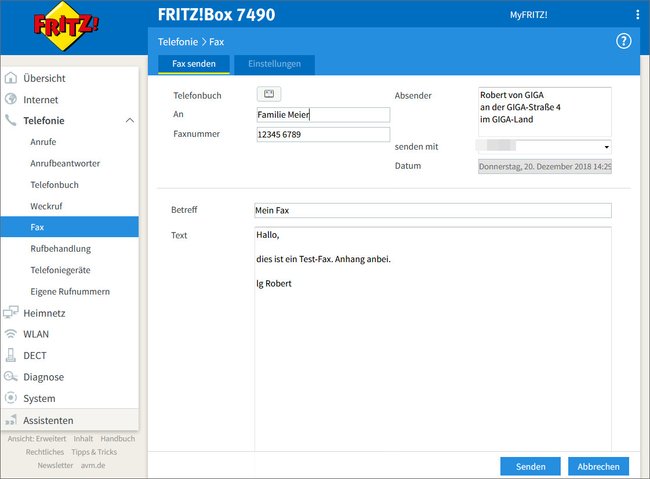This screenshot has width=650, height=479.
Task: Click the Diagnose magnifier icon
Action: pos(11,377)
